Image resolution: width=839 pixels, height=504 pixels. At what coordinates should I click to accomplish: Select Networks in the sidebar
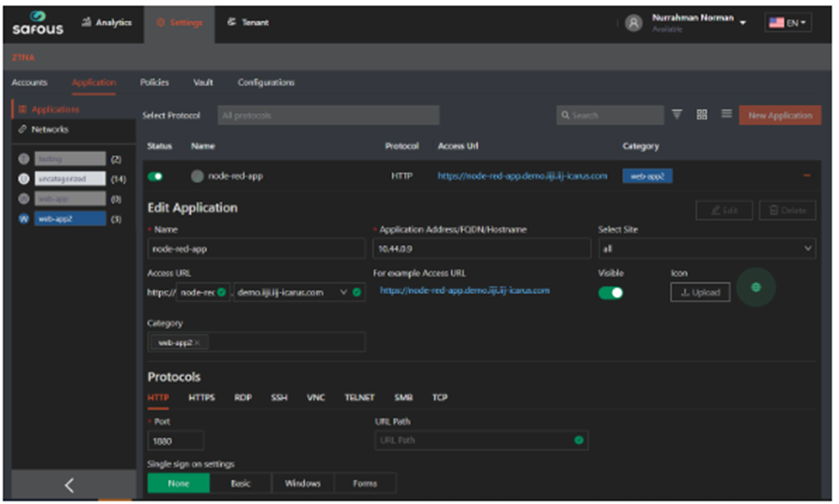74,129
